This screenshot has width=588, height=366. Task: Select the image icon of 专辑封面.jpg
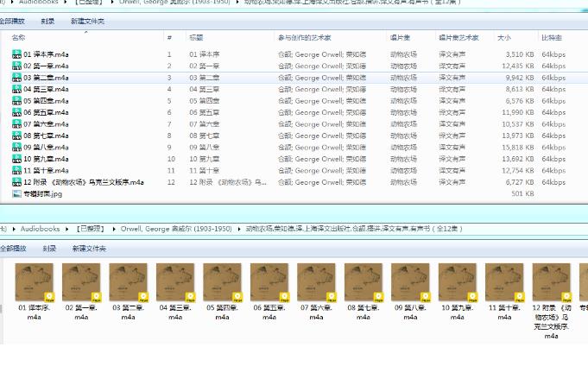click(x=16, y=193)
